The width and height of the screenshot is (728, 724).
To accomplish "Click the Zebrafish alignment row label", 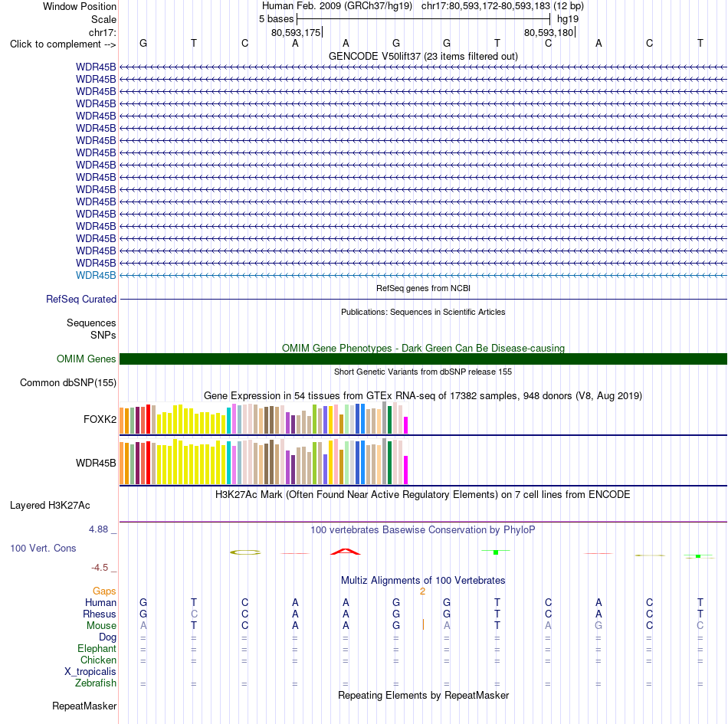I will pos(96,683).
